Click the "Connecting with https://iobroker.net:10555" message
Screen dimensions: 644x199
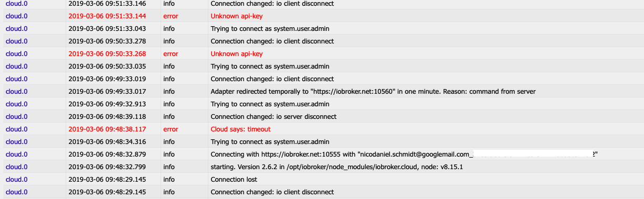[x=404, y=154]
